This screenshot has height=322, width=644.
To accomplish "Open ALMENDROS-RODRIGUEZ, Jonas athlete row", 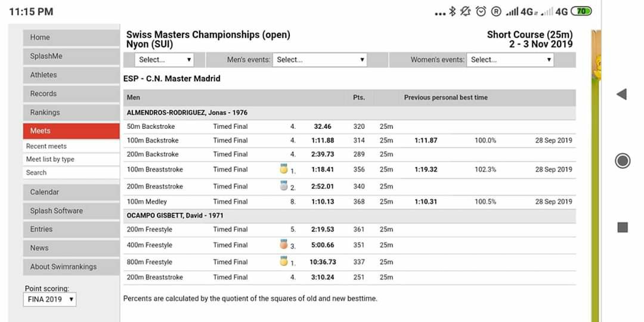I will point(187,113).
